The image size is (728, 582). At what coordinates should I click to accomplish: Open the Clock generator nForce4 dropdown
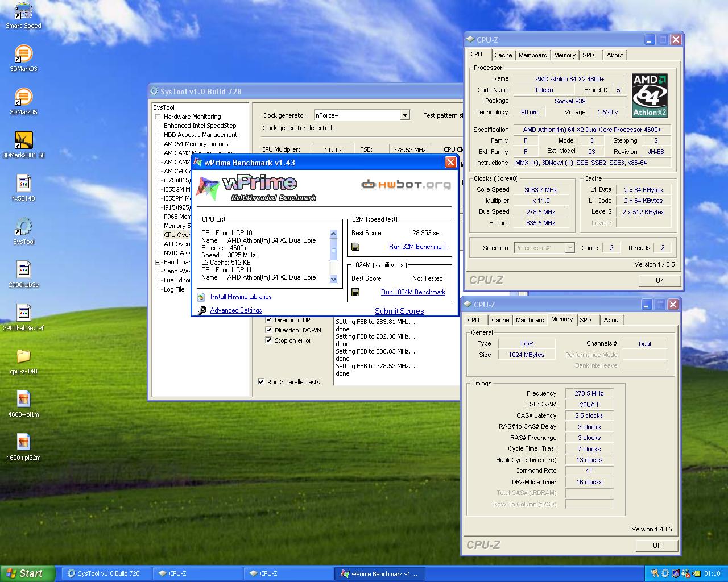click(x=405, y=115)
